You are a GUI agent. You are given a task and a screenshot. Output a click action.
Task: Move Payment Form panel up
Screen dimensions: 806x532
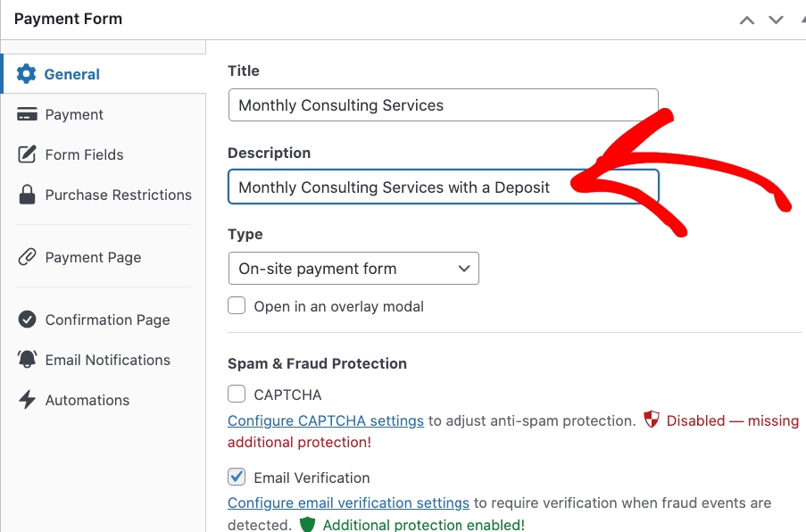tap(747, 20)
